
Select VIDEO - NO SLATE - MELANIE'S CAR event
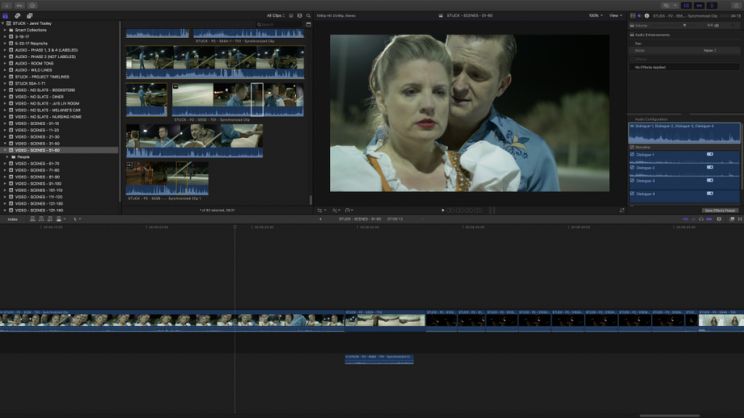pos(47,110)
